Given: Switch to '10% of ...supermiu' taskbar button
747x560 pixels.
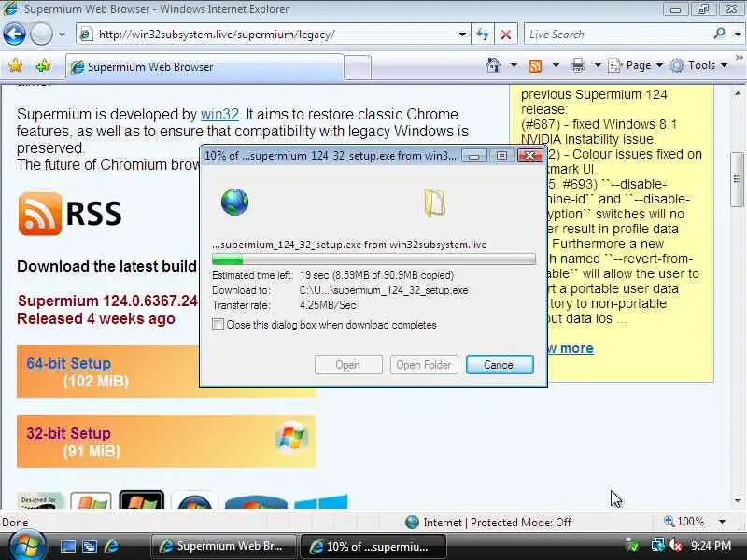Looking at the screenshot, I should tap(373, 546).
